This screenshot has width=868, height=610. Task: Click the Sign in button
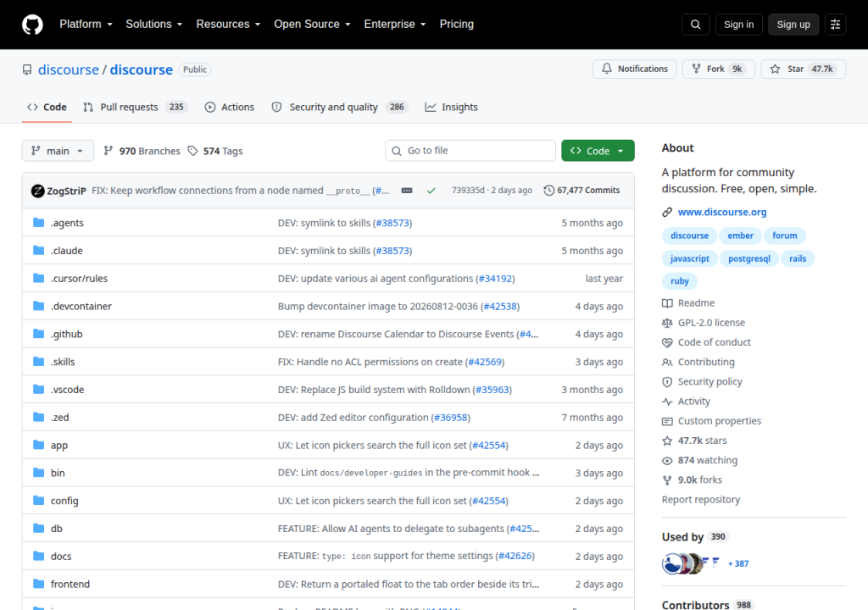[738, 25]
